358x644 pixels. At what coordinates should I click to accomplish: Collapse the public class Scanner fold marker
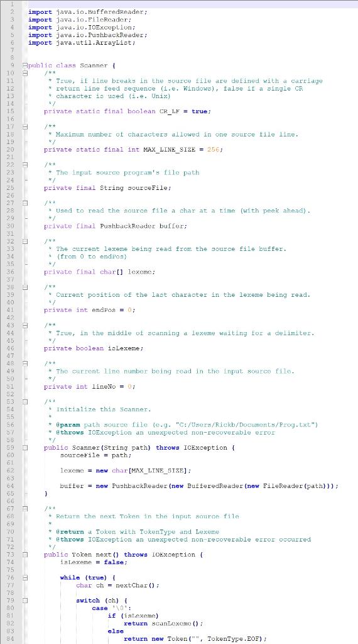coord(24,65)
